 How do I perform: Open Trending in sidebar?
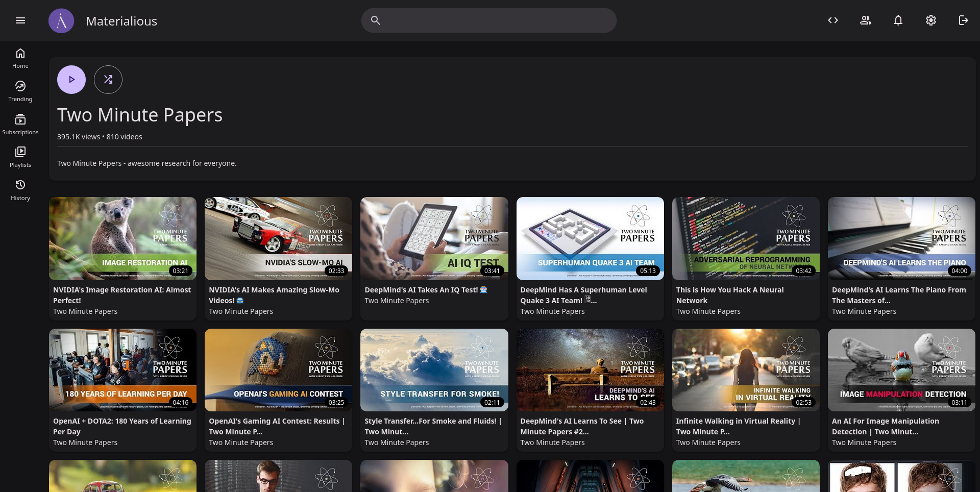20,91
